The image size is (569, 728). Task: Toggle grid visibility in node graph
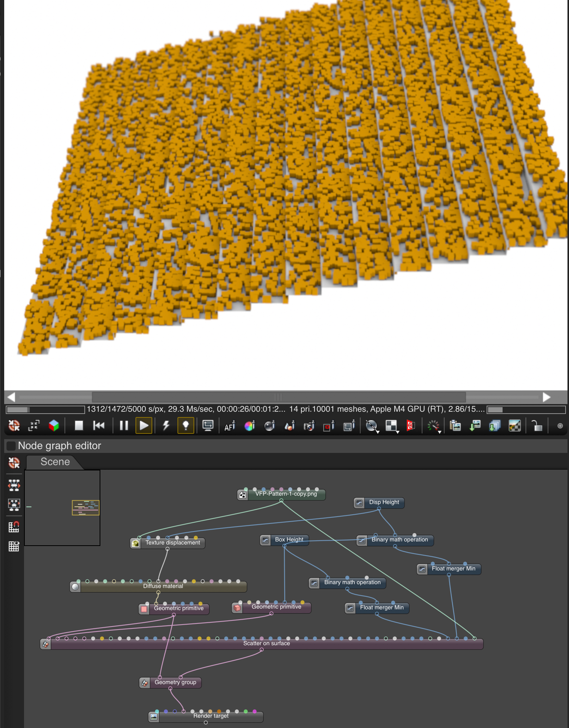point(14,546)
